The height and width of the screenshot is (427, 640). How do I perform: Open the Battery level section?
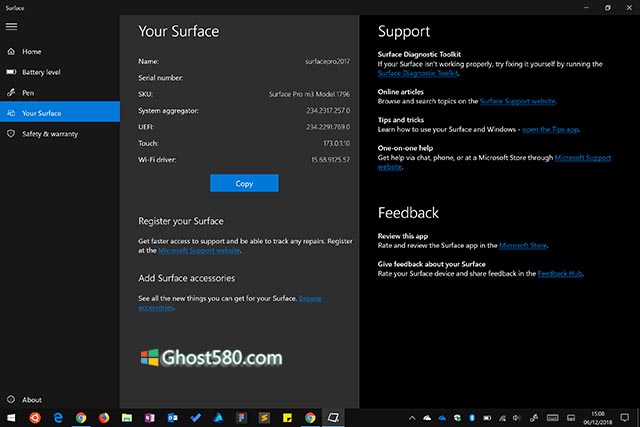point(60,72)
